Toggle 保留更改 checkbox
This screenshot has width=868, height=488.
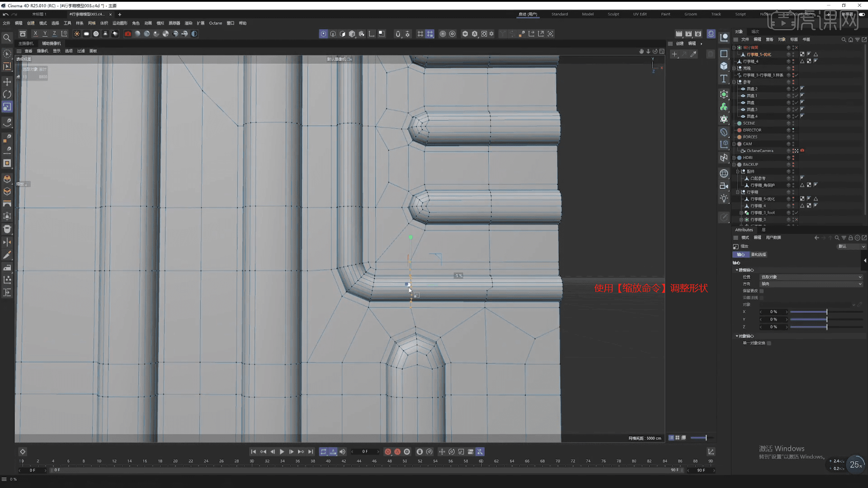pyautogui.click(x=761, y=291)
